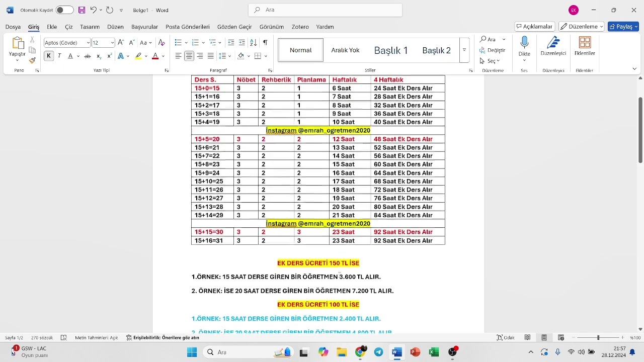Image resolution: width=644 pixels, height=362 pixels.
Task: Open Açıklamalar comments pane
Action: click(x=535, y=27)
